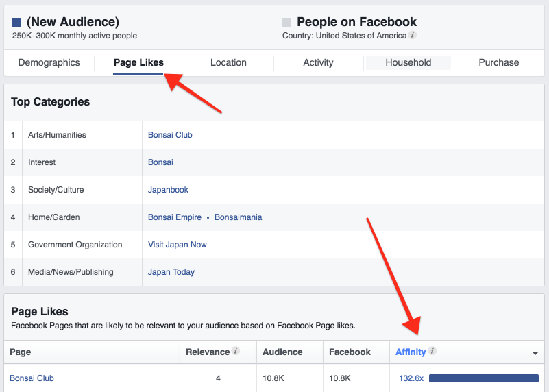Screen dimensions: 549x392
Task: Toggle the Affinity sort arrow
Action: point(535,353)
